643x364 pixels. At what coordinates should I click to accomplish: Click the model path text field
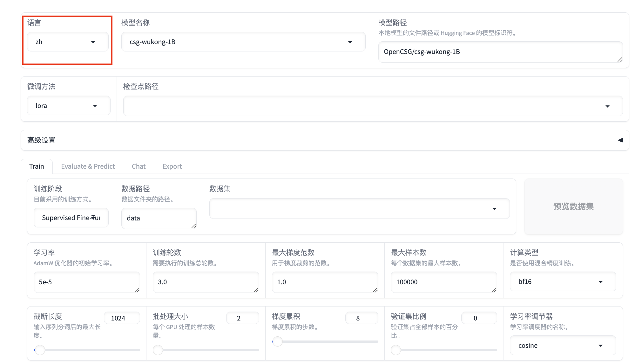[500, 52]
